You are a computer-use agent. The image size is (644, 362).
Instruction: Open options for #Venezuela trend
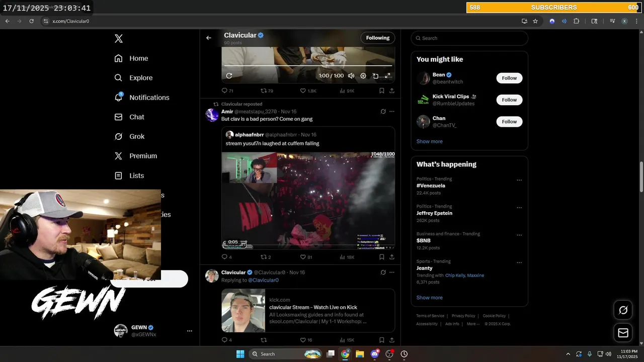click(519, 180)
